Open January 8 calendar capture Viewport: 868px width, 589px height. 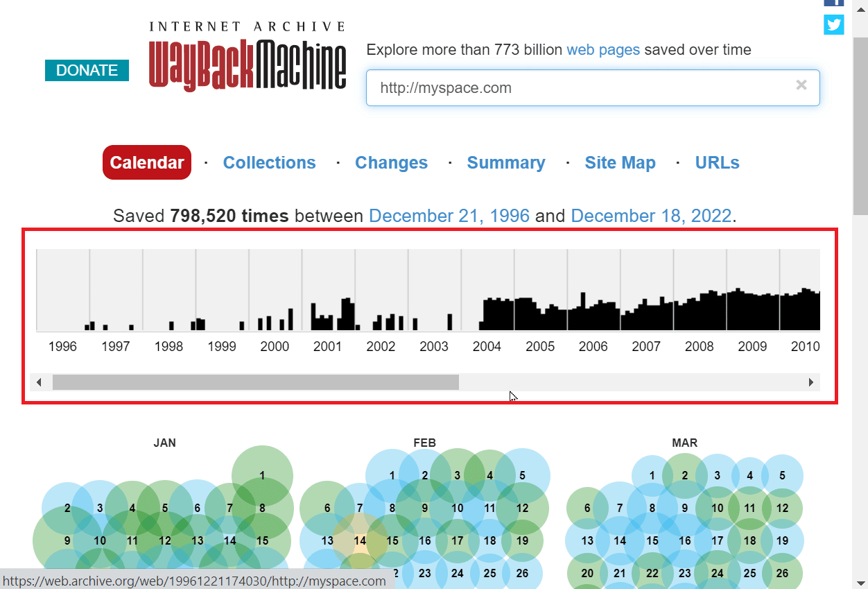coord(262,509)
